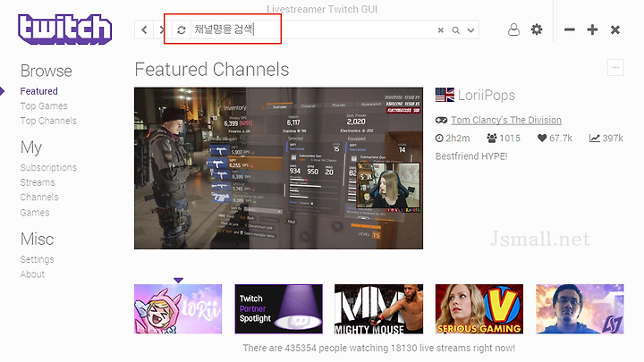Open Settings under Misc
The width and height of the screenshot is (644, 362).
pyautogui.click(x=37, y=259)
